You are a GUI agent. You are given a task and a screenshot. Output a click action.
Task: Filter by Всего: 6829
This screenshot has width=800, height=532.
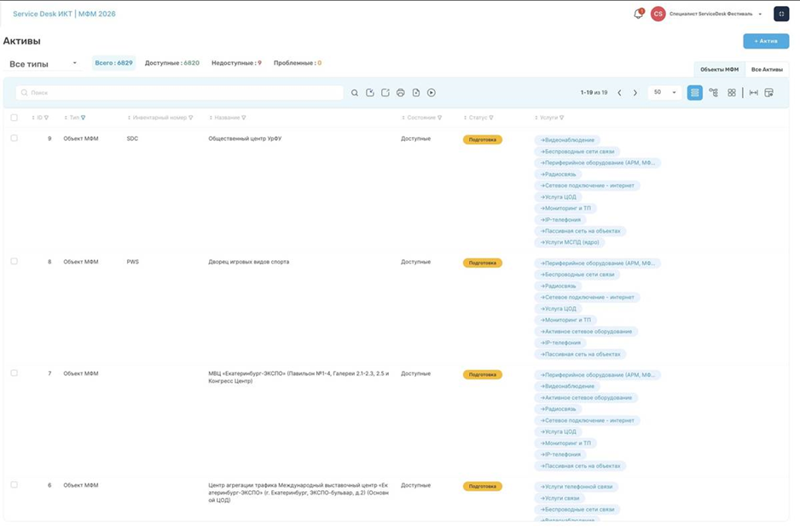113,63
